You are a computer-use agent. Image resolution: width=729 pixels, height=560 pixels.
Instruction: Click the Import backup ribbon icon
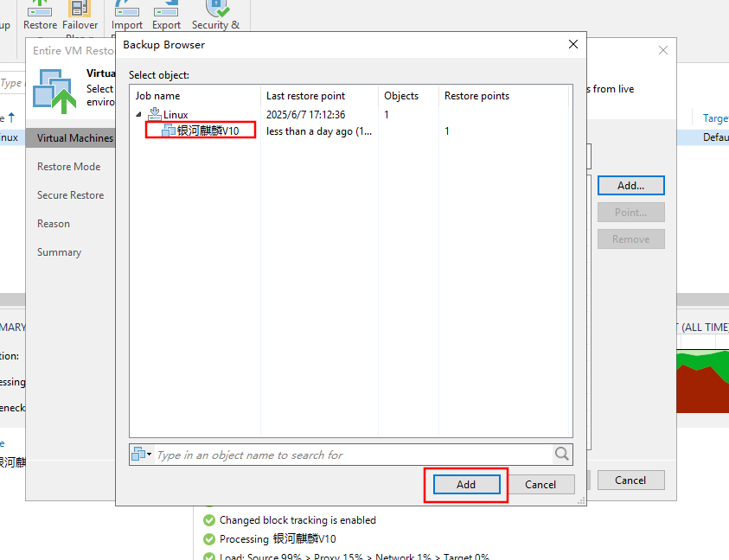coord(126,16)
